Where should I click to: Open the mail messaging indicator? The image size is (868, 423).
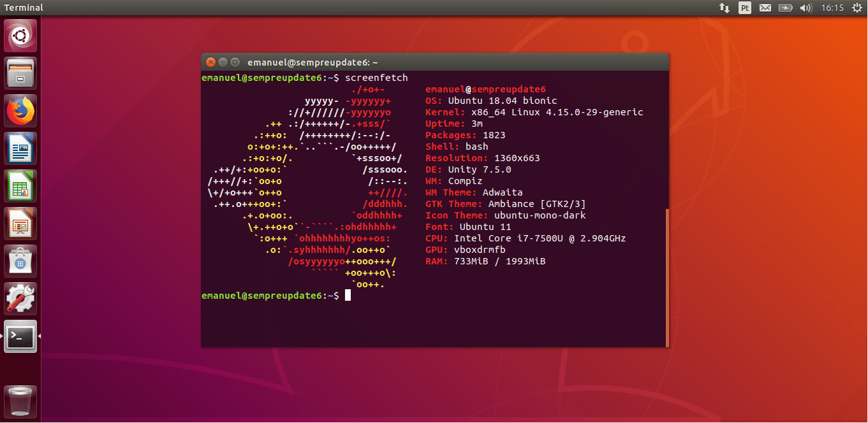point(765,8)
